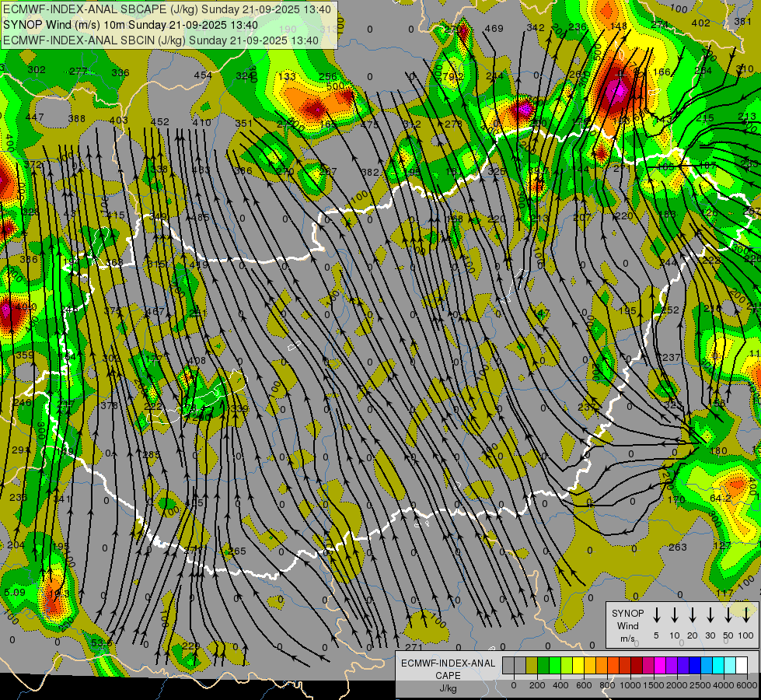761x700 pixels.
Task: Pick the yellow 500-600 CAPE legend swatch
Action: [x=578, y=666]
